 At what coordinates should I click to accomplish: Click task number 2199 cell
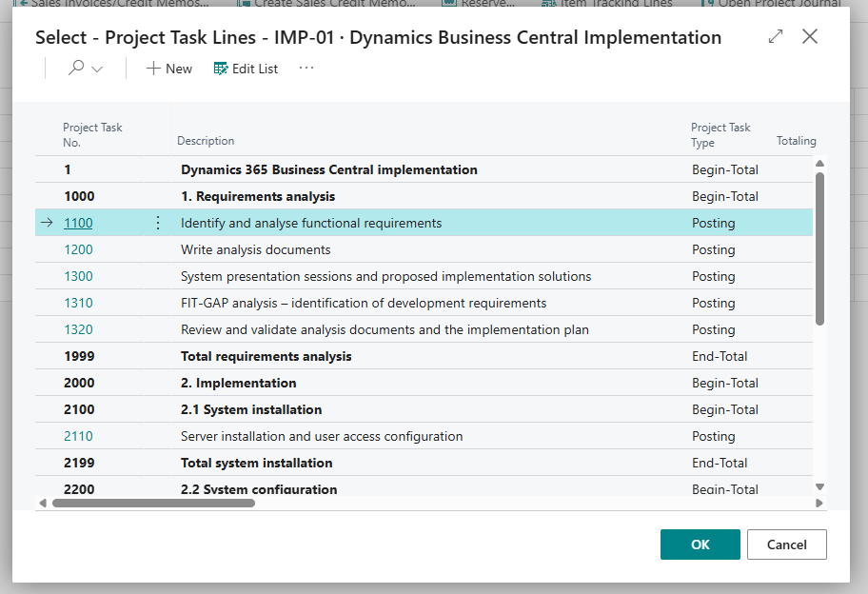pos(79,463)
